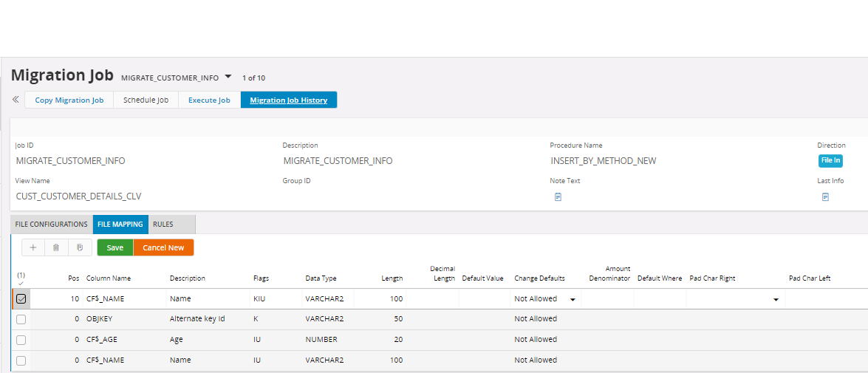This screenshot has height=373, width=868.
Task: Open the Rules tab
Action: 163,224
